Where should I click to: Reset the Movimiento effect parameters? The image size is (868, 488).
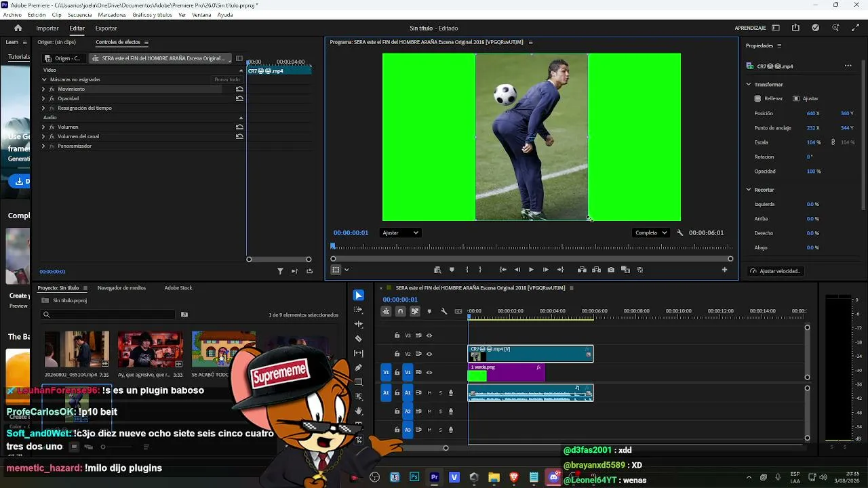(x=239, y=89)
